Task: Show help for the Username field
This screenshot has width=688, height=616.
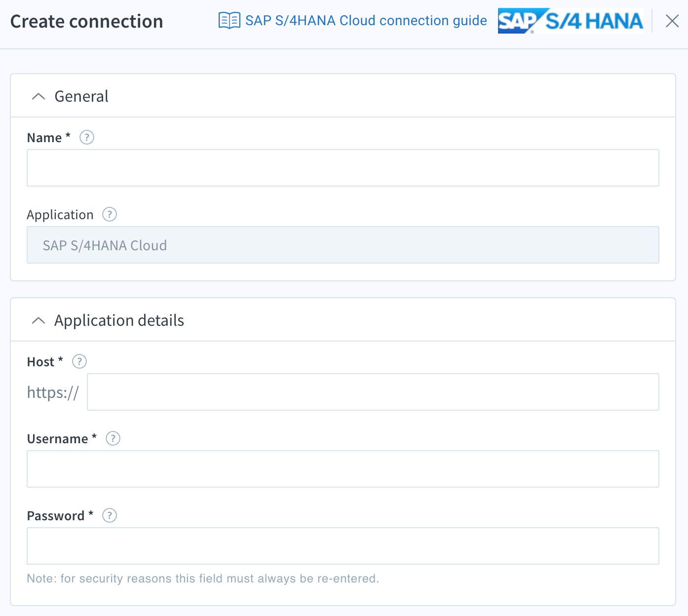Action: coord(113,438)
